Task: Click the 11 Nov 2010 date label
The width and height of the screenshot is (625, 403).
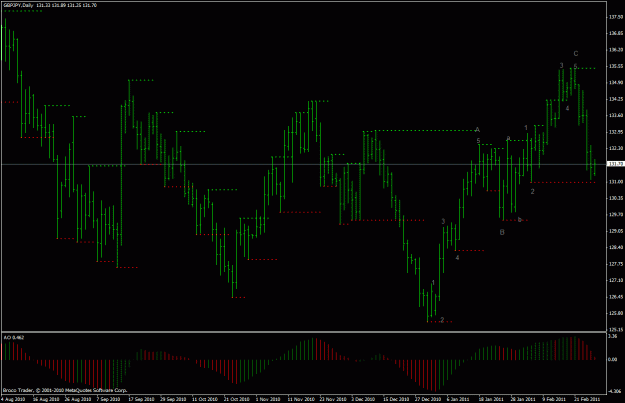Action: click(x=301, y=399)
